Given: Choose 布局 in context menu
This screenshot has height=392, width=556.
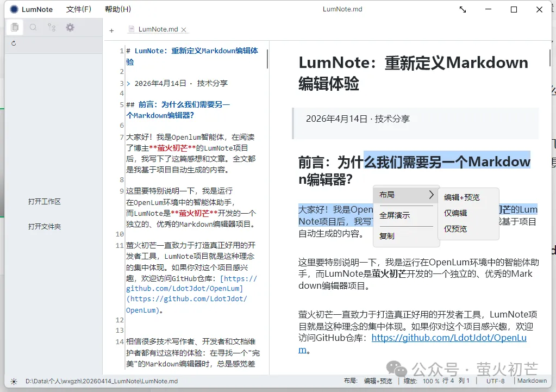Looking at the screenshot, I should pos(407,195).
